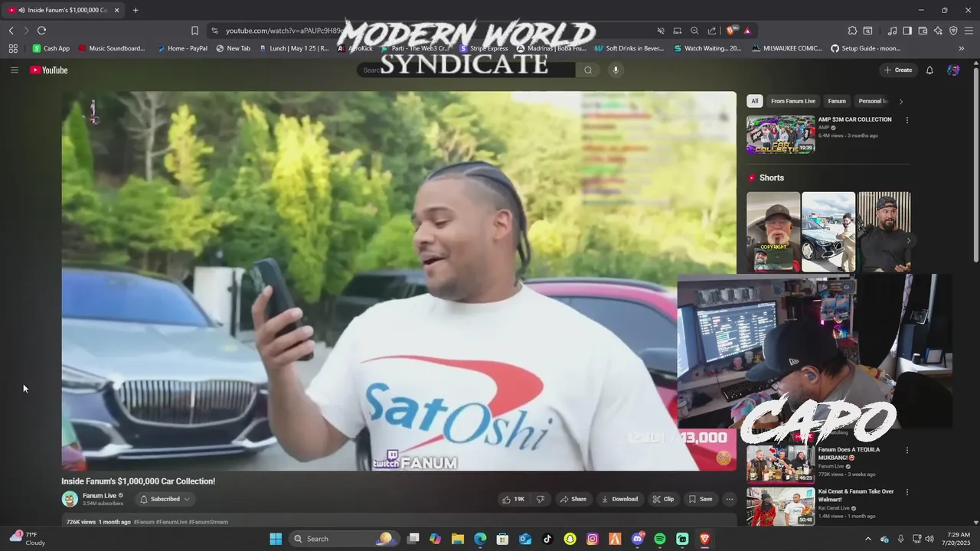
Task: Reload the page in browser toolbar
Action: (41, 31)
